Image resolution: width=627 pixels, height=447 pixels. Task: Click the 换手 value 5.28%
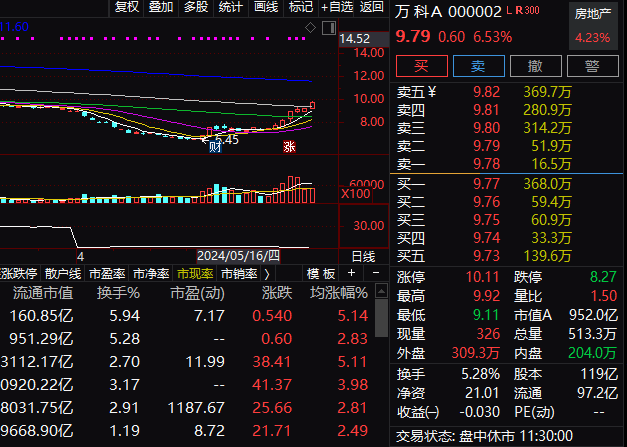pos(481,375)
